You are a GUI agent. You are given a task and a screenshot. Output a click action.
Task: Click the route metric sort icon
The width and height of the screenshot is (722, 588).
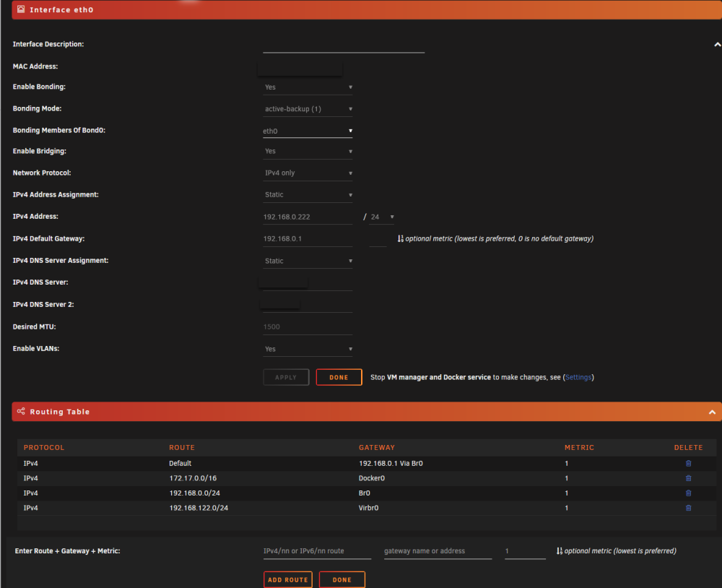coord(559,550)
